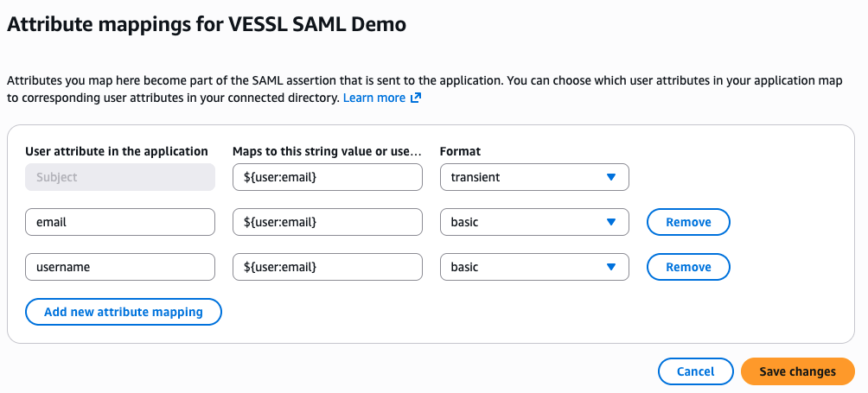Focus the email row's ${user:email} value field
Viewport: 868px width, 393px height.
[327, 222]
